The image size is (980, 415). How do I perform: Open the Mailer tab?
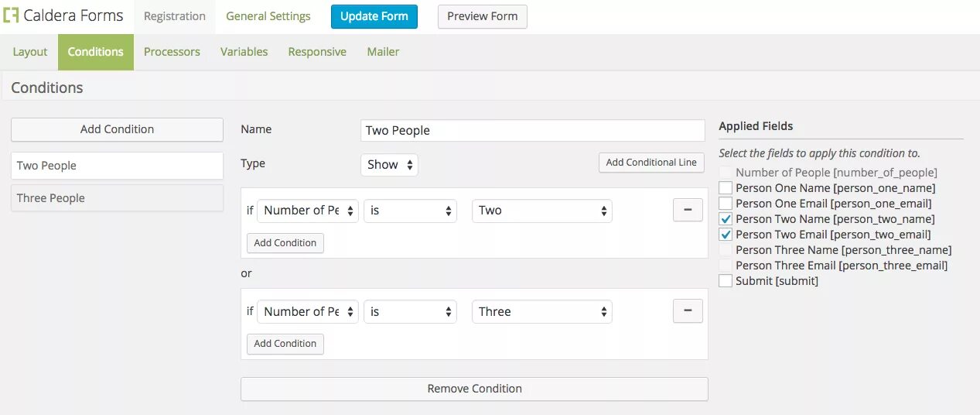383,52
